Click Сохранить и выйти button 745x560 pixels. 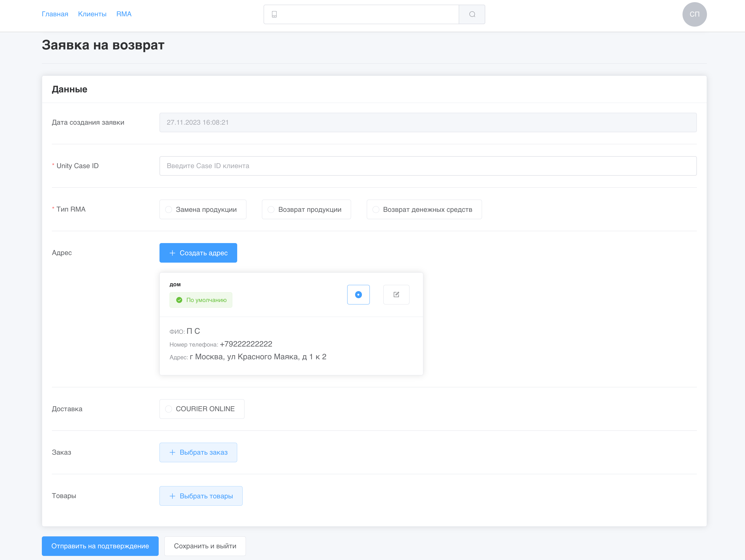[205, 546]
